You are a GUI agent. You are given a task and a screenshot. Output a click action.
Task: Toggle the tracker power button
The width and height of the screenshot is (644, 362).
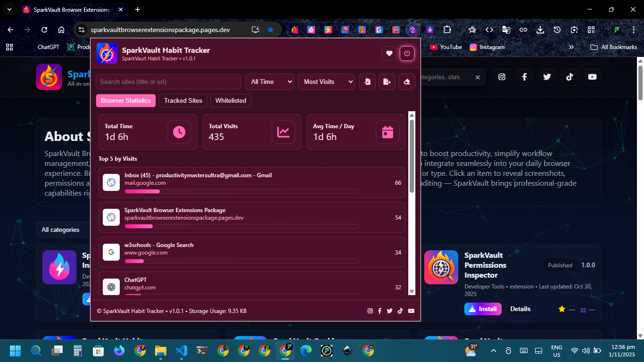pyautogui.click(x=407, y=54)
